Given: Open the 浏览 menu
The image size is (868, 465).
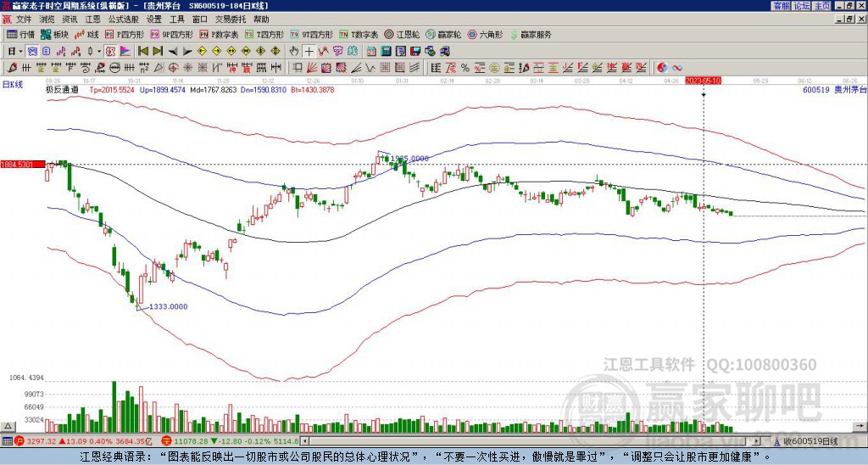Looking at the screenshot, I should click(47, 20).
